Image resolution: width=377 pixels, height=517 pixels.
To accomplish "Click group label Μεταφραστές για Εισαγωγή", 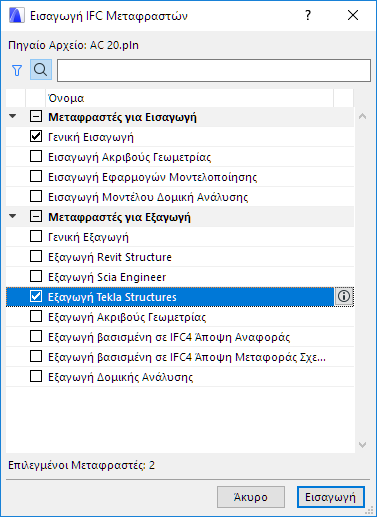I will point(122,117).
